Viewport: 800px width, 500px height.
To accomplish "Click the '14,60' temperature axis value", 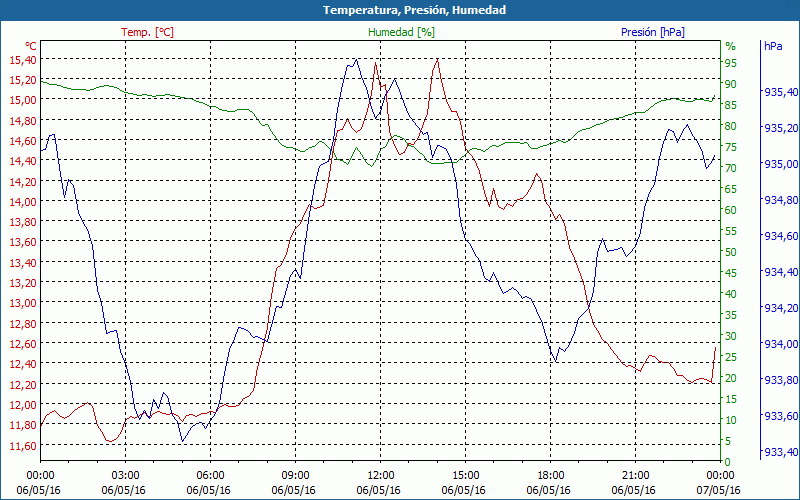I will coord(23,141).
